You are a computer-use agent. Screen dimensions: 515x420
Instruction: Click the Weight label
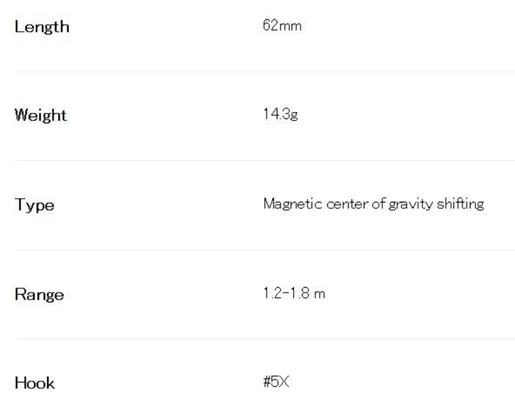coord(41,115)
